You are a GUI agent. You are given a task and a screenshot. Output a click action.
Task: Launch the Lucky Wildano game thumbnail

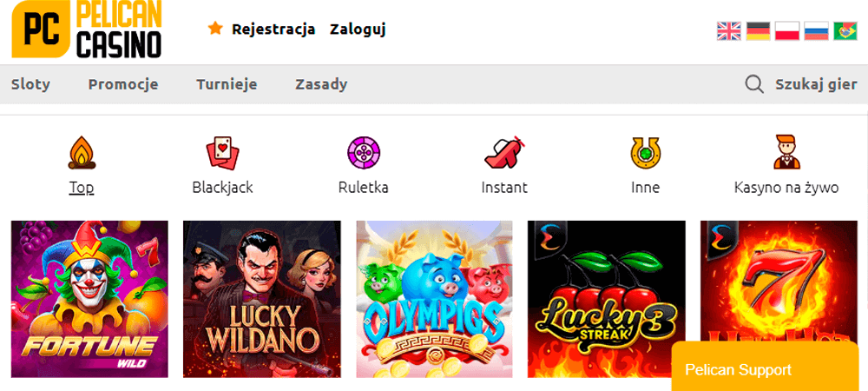click(262, 299)
